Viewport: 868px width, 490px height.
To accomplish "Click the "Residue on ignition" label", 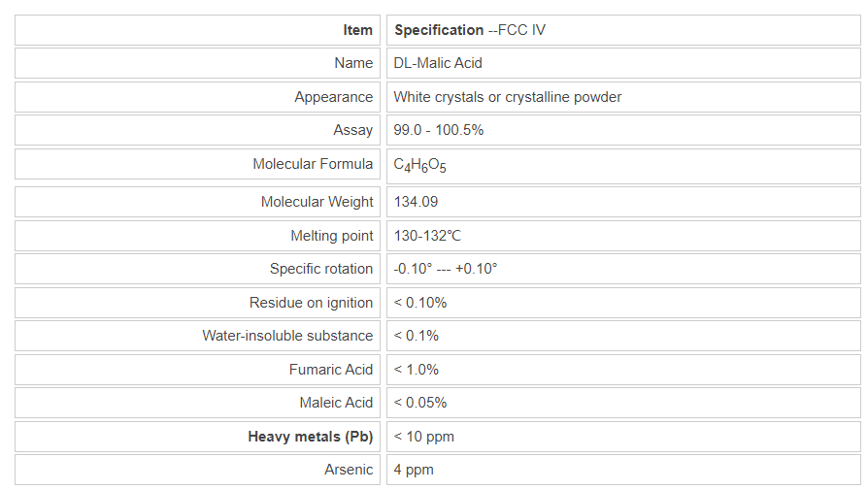I will (311, 303).
